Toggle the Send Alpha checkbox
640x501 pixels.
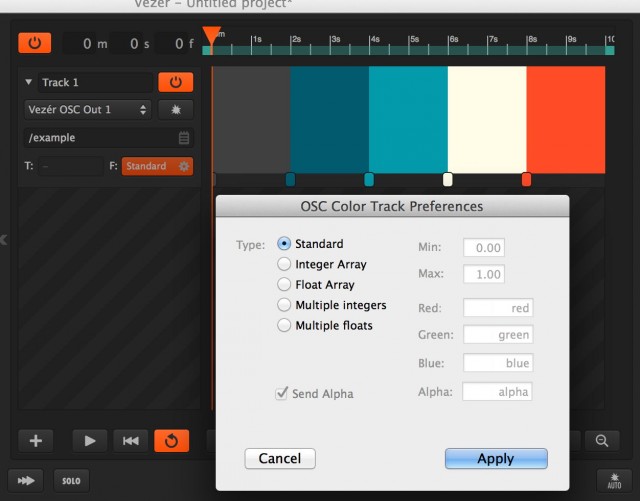pyautogui.click(x=282, y=394)
